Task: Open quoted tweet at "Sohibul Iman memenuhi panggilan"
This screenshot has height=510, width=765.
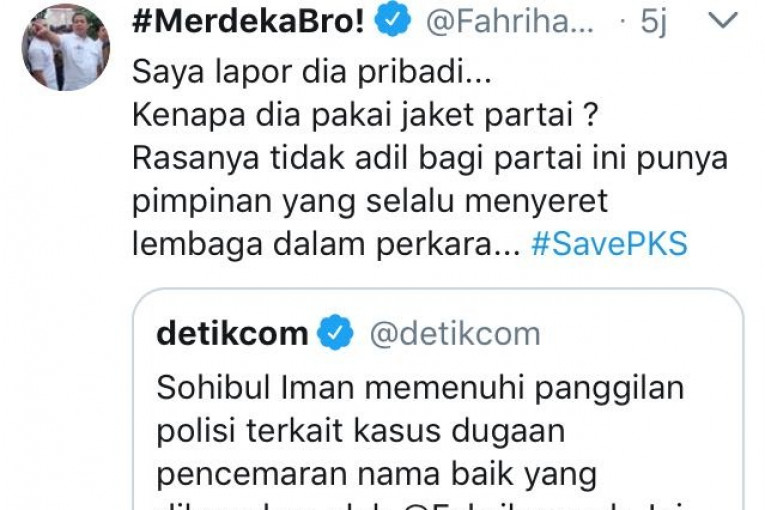Action: pos(420,388)
